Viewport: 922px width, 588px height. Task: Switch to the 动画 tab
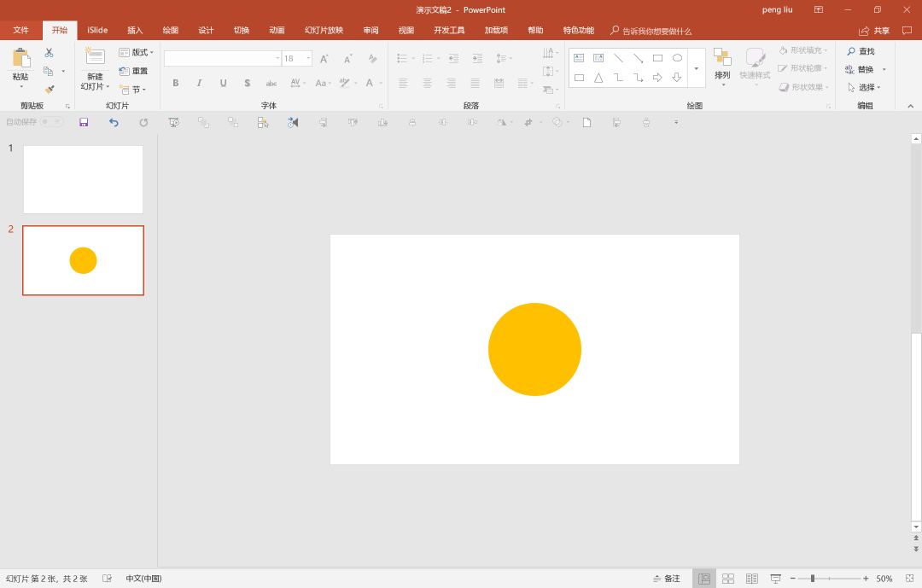tap(277, 31)
